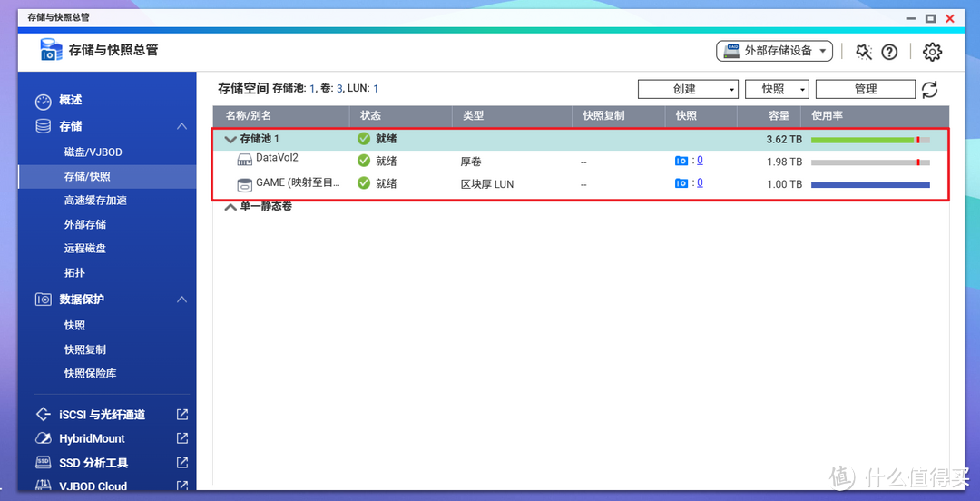Open VJBOD Cloud external link arrow icon
980x501 pixels.
coord(181,486)
